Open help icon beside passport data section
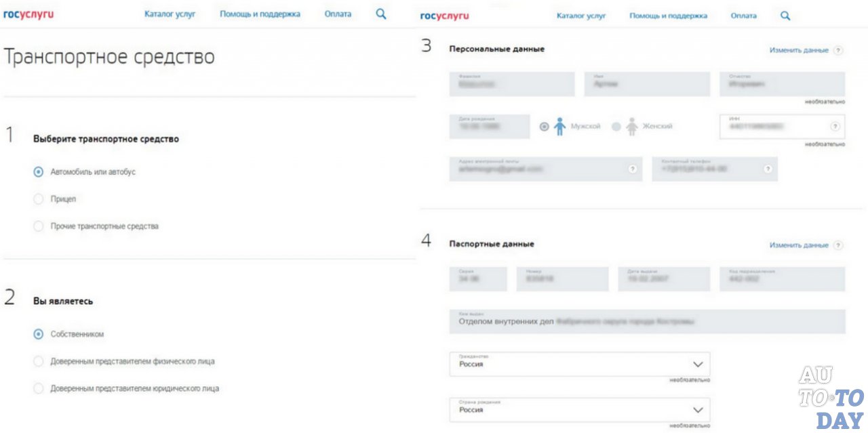 (x=838, y=245)
